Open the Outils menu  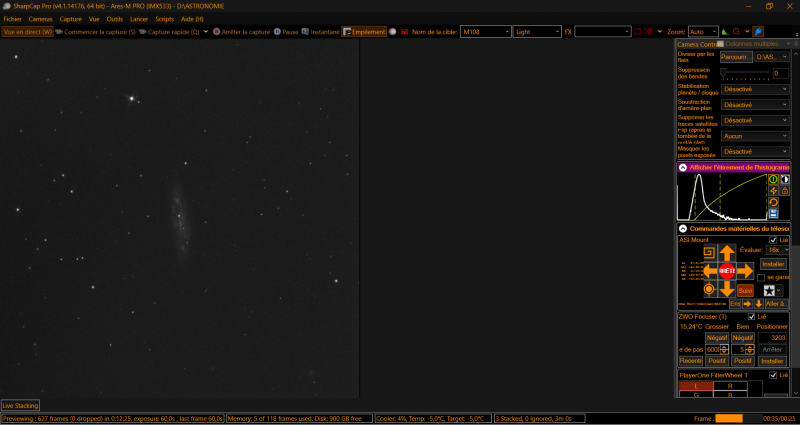[115, 19]
